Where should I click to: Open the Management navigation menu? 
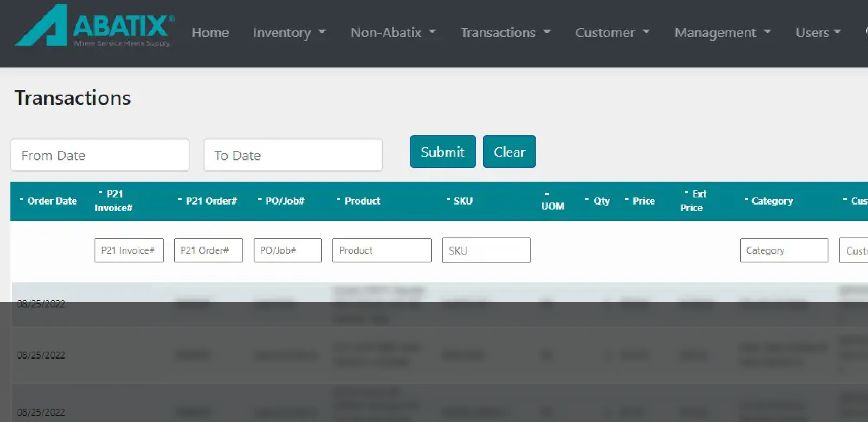click(722, 32)
